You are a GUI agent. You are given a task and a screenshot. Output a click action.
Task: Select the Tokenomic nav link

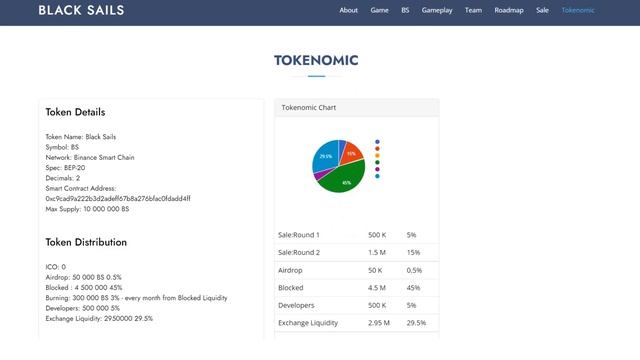578,10
